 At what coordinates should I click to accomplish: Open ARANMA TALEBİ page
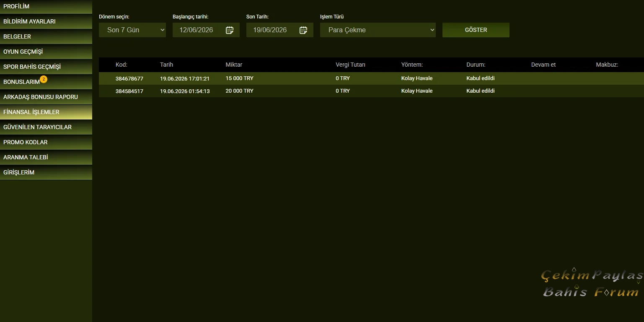tap(46, 157)
